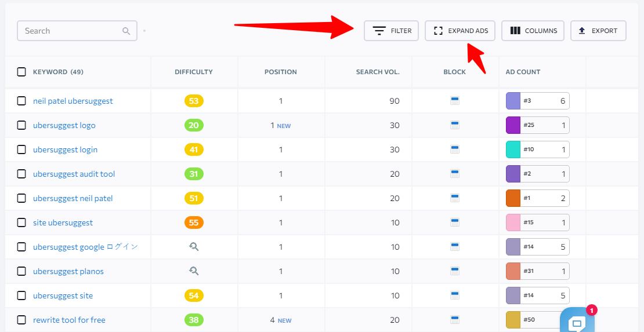Open keyword link site ubersuggest

pos(63,223)
